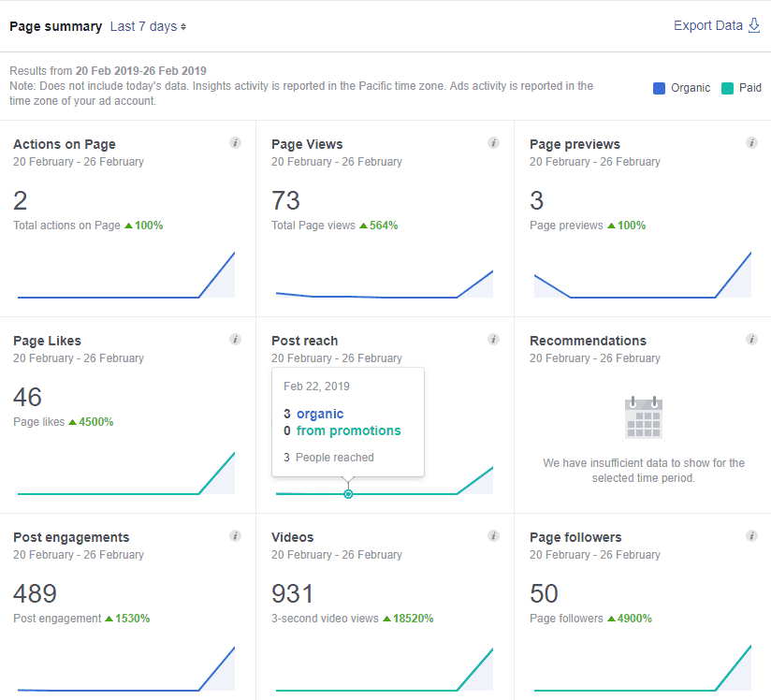Screen dimensions: 771x700
Task: Click the blue Organic legend swatch
Action: (660, 88)
